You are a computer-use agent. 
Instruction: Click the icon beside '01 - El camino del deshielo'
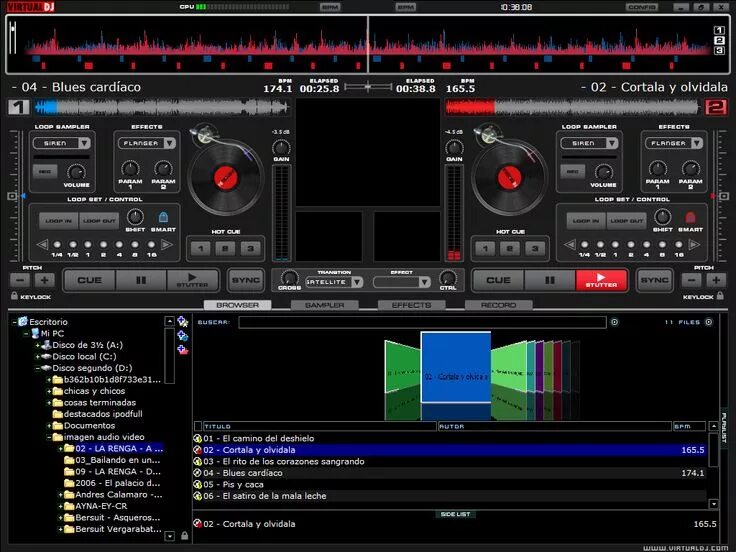[x=198, y=438]
